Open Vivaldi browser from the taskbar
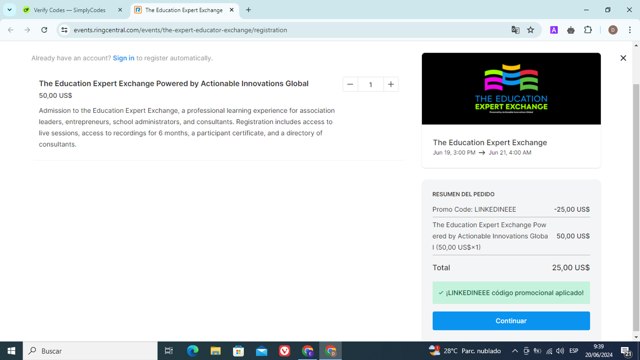Viewport: 640px width, 360px height. point(284,351)
